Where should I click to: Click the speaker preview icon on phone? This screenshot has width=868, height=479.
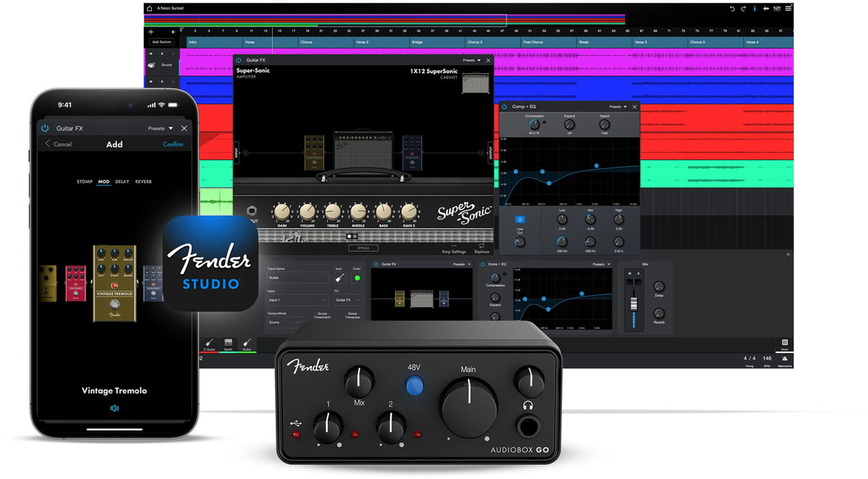point(114,408)
